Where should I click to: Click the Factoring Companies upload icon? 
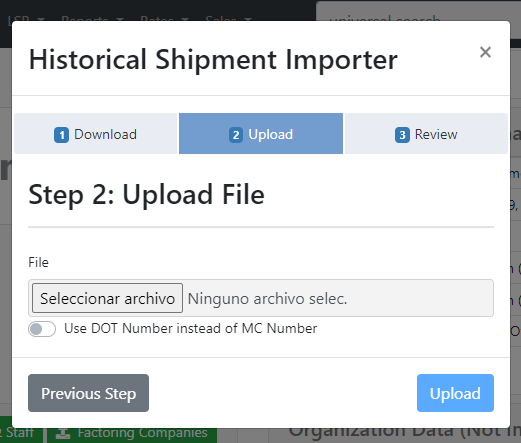[x=63, y=433]
